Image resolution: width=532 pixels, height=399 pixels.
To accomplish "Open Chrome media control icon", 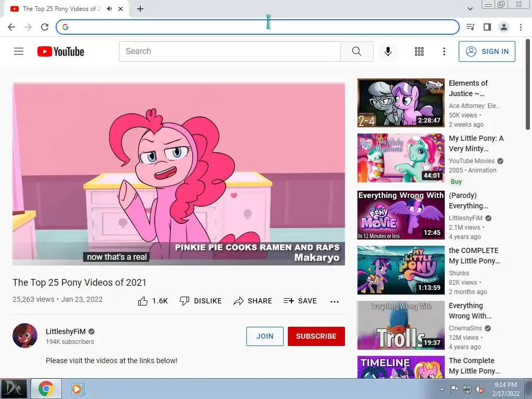I will (471, 27).
